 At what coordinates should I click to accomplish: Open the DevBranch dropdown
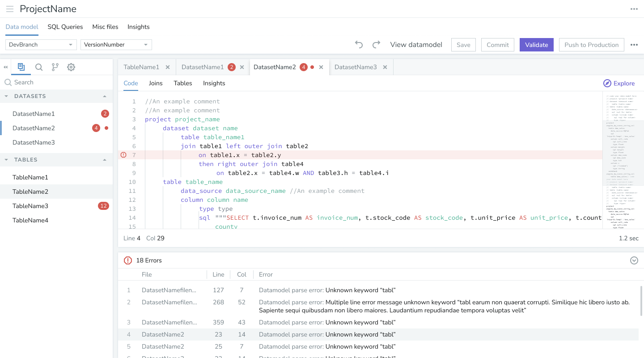(41, 45)
